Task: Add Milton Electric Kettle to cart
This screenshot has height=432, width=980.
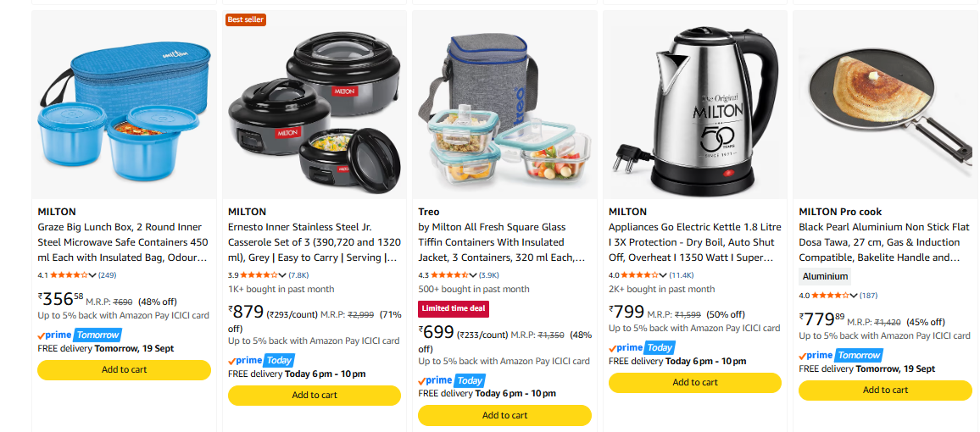Action: point(695,383)
